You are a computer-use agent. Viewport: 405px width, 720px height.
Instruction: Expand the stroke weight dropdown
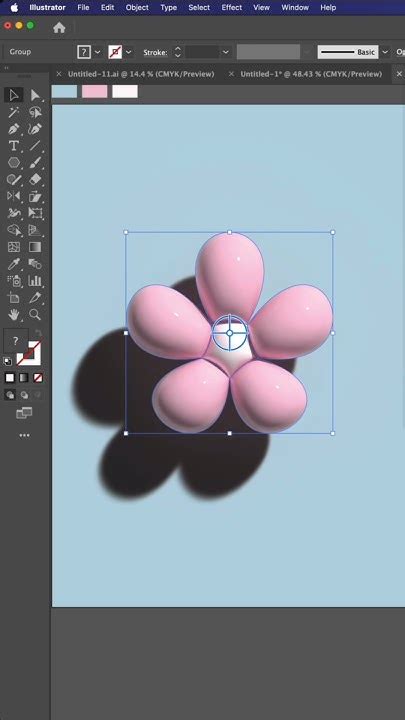[225, 52]
